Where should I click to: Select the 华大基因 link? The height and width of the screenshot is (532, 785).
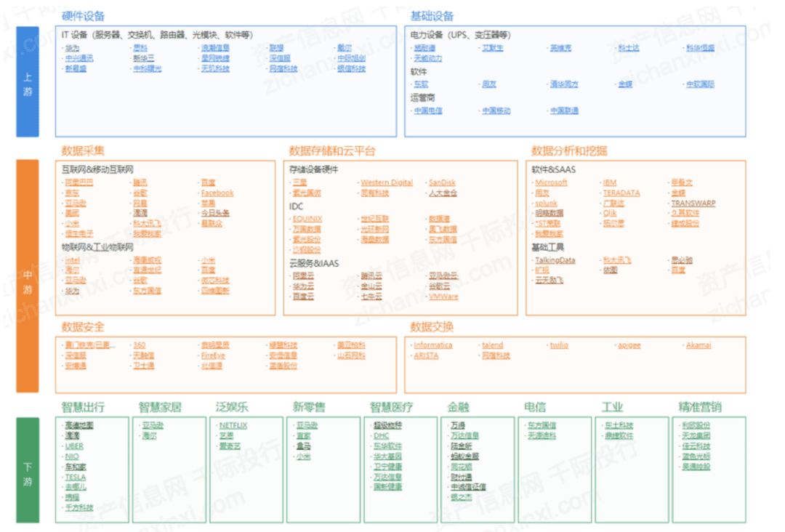[387, 457]
